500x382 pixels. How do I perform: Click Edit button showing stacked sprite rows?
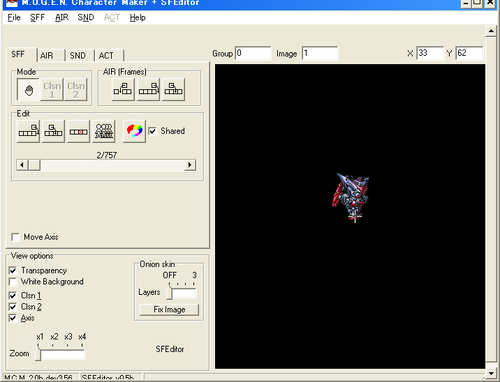104,131
